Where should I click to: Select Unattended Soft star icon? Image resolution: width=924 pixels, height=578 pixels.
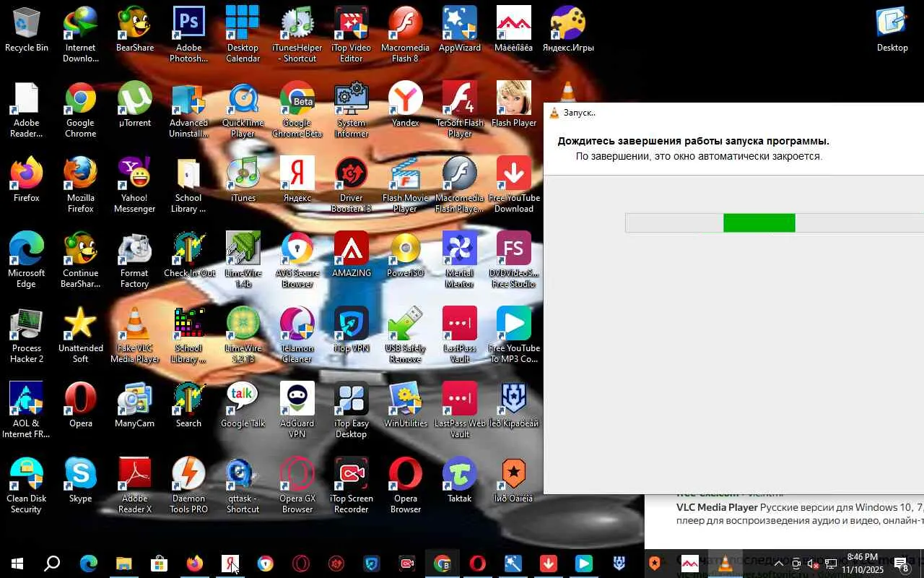pyautogui.click(x=81, y=335)
